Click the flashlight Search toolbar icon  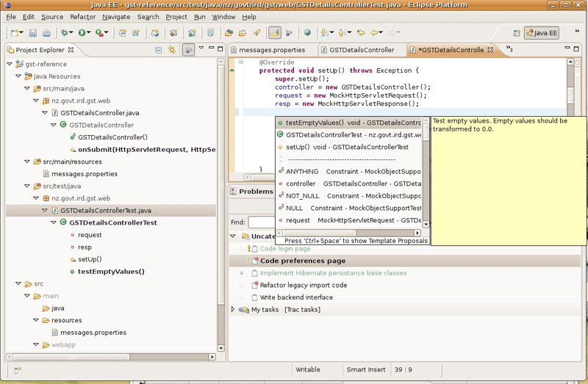[x=257, y=33]
